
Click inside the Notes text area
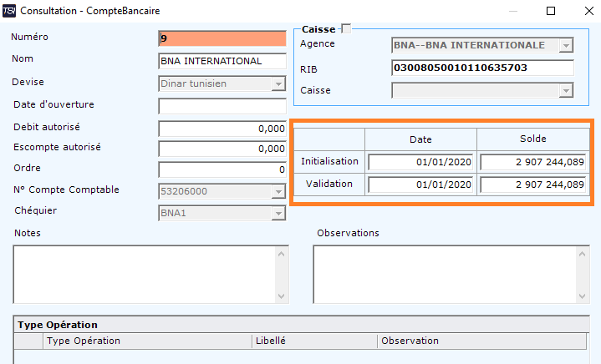144,275
